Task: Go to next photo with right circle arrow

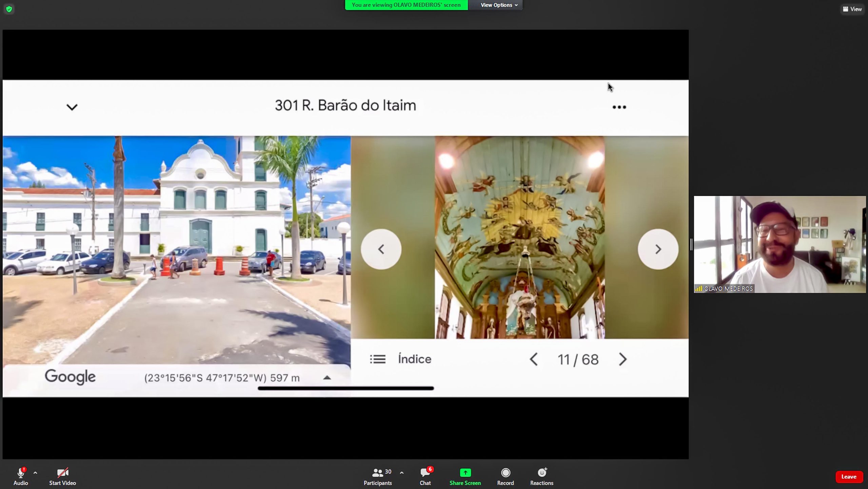Action: tap(658, 249)
